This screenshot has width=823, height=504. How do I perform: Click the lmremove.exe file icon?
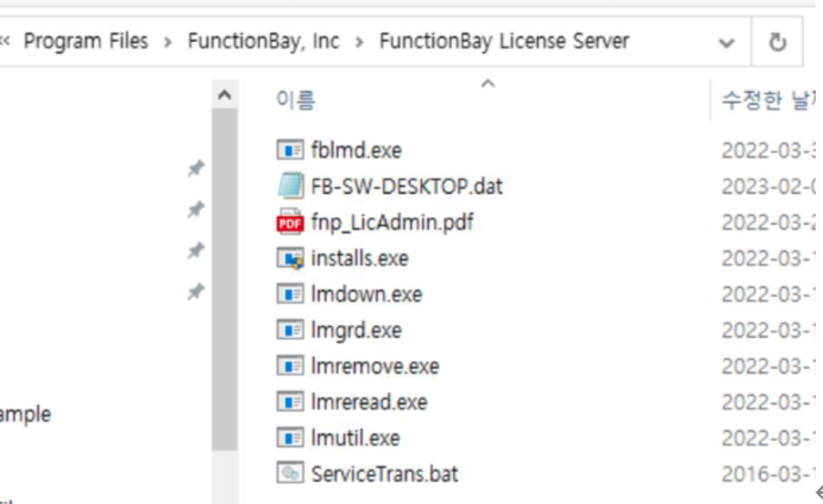290,366
